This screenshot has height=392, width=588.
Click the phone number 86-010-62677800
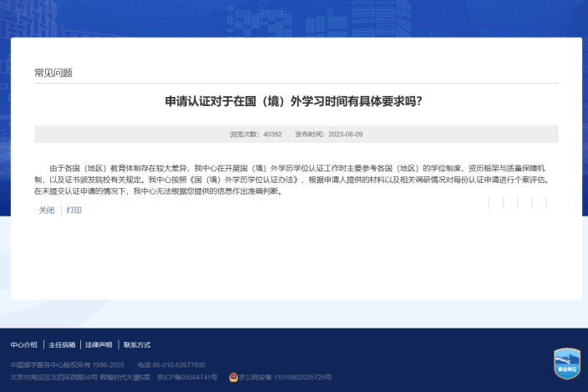coord(179,364)
